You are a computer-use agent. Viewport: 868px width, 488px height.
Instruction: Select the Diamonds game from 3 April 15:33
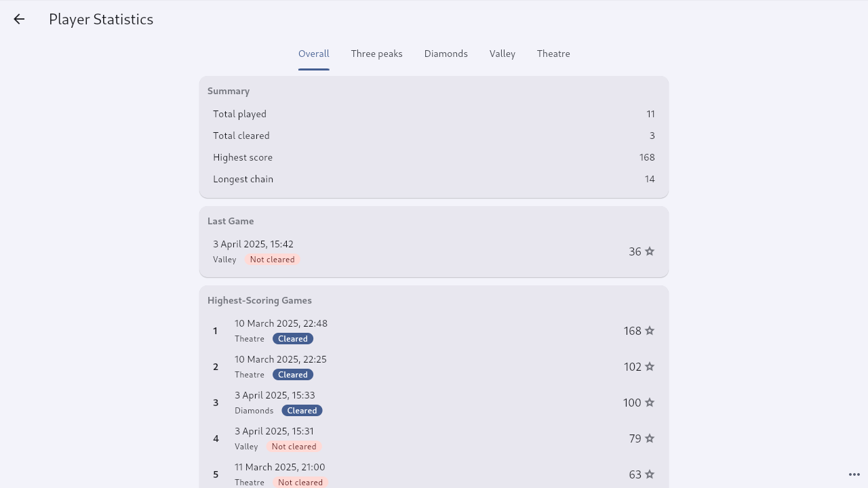coord(434,403)
